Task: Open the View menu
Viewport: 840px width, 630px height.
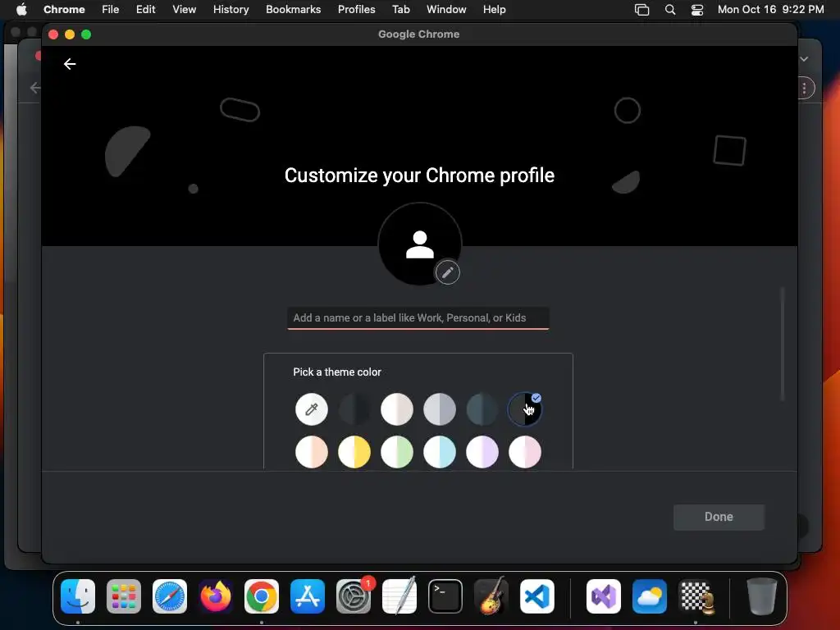Action: (185, 9)
